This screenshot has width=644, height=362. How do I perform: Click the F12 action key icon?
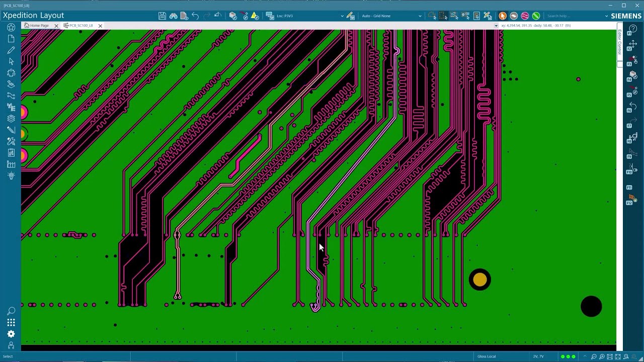point(631,200)
